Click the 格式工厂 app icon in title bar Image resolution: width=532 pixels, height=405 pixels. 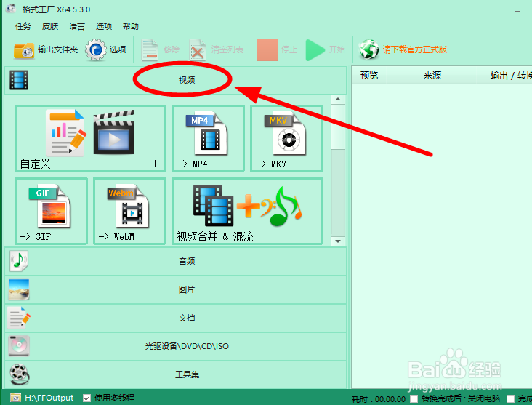(11, 9)
